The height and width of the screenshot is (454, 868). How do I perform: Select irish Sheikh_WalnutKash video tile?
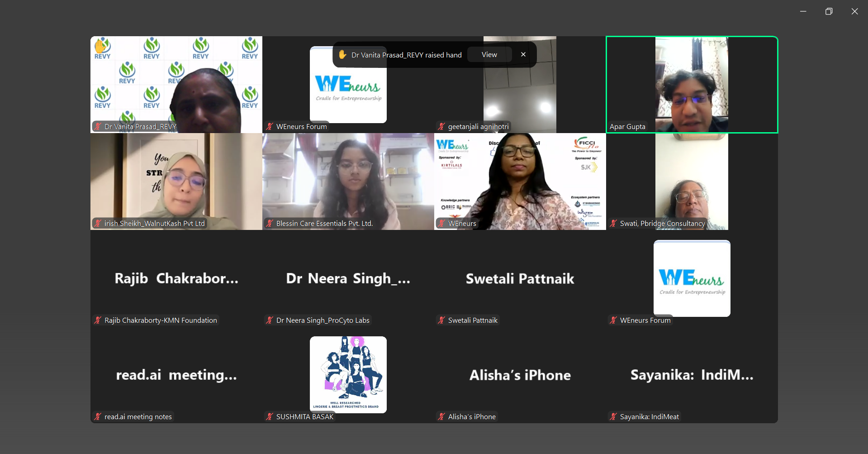[176, 181]
